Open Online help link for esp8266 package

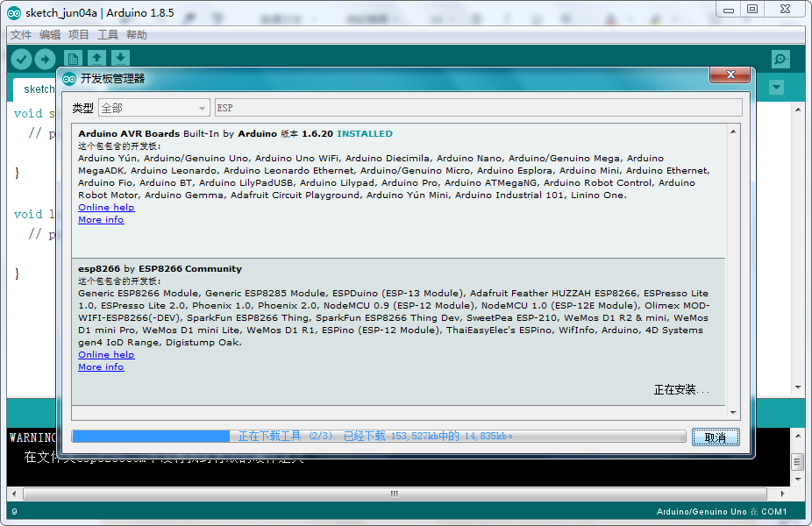[x=106, y=355]
